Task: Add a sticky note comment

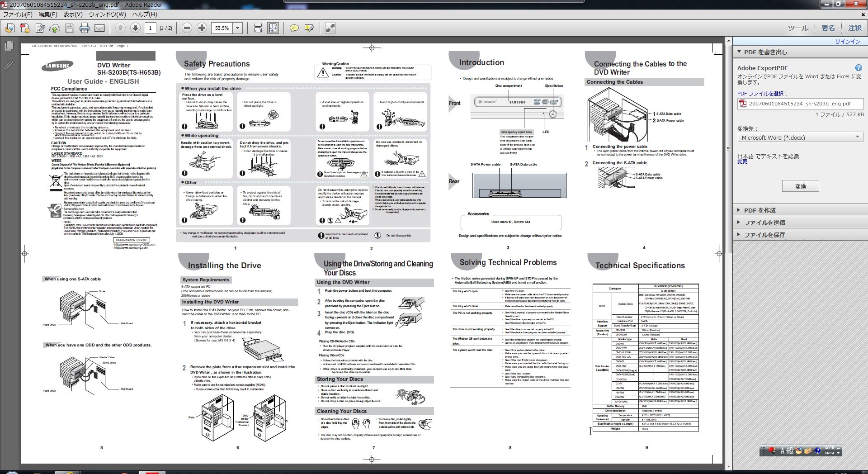Action: pyautogui.click(x=294, y=28)
